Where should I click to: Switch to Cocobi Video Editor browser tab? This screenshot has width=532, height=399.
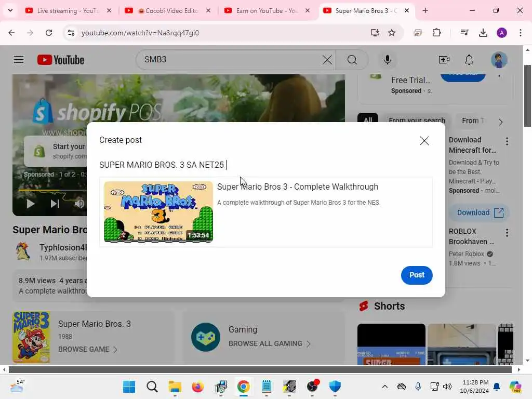(x=168, y=10)
